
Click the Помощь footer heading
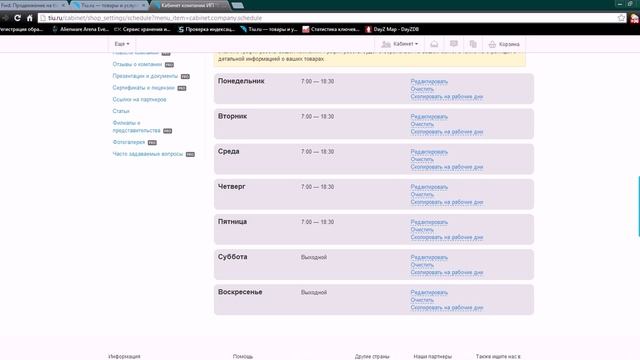click(243, 356)
